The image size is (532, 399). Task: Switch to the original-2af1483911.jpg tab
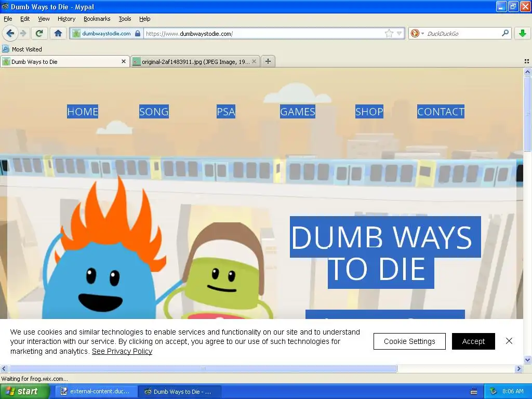[x=195, y=61]
